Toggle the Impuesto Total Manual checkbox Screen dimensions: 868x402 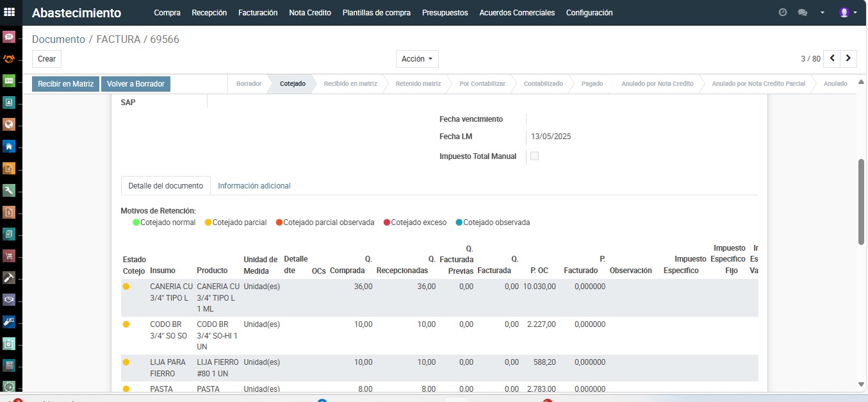pos(534,156)
